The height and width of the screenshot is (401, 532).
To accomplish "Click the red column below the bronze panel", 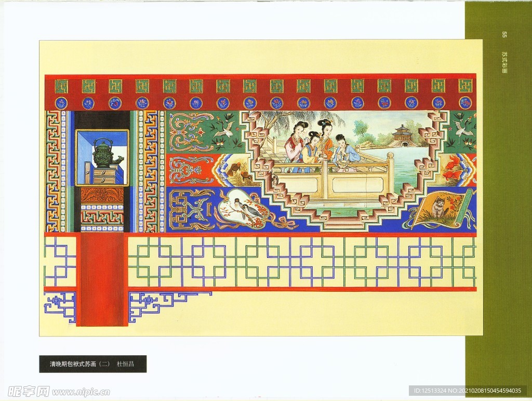I will point(102,279).
